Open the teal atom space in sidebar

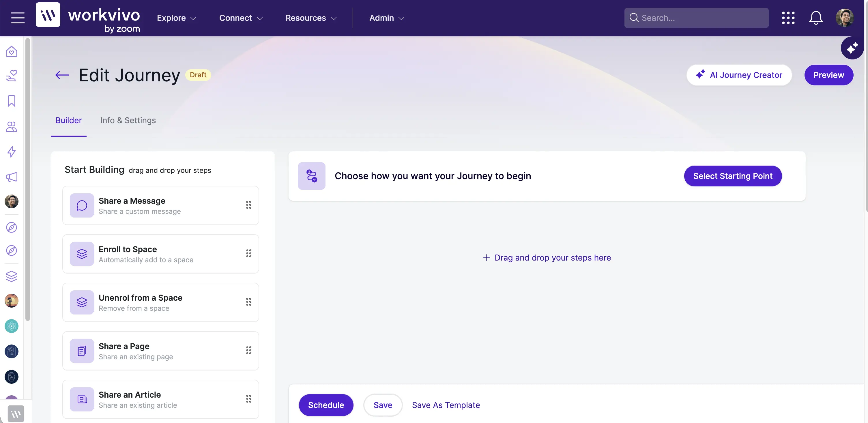12,326
